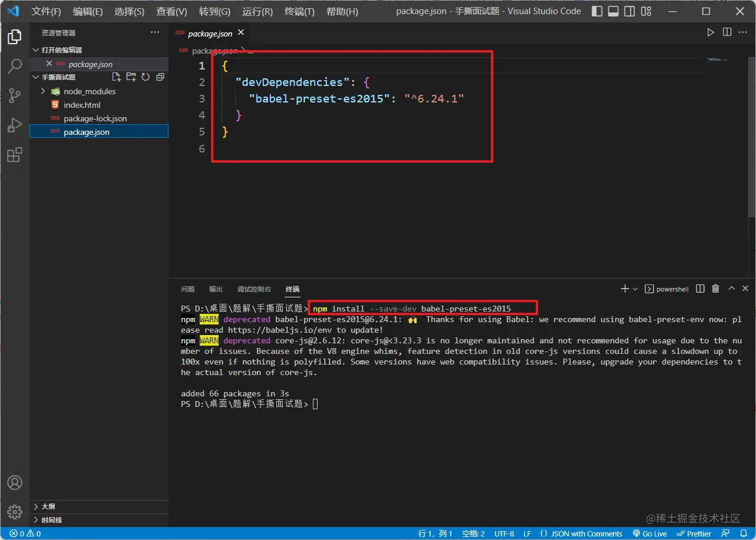The image size is (756, 540).
Task: Change indentation via 空格: 2
Action: [x=473, y=534]
